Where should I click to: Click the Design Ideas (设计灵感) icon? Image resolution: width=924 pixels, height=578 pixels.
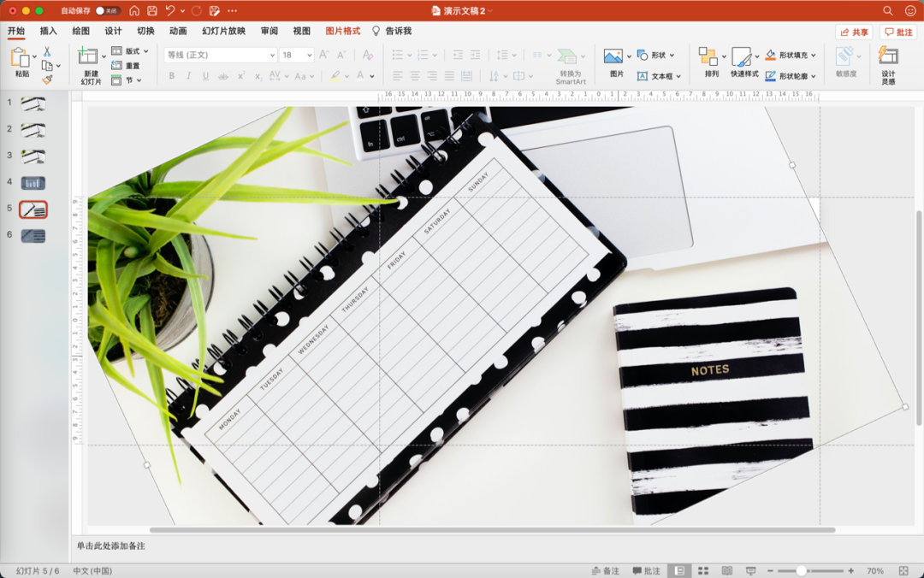point(888,56)
